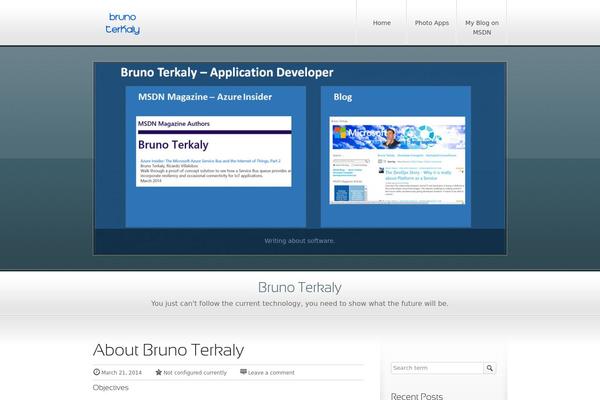Click the Not configured currently link
Viewport: 600px width, 400px height.
click(x=195, y=372)
